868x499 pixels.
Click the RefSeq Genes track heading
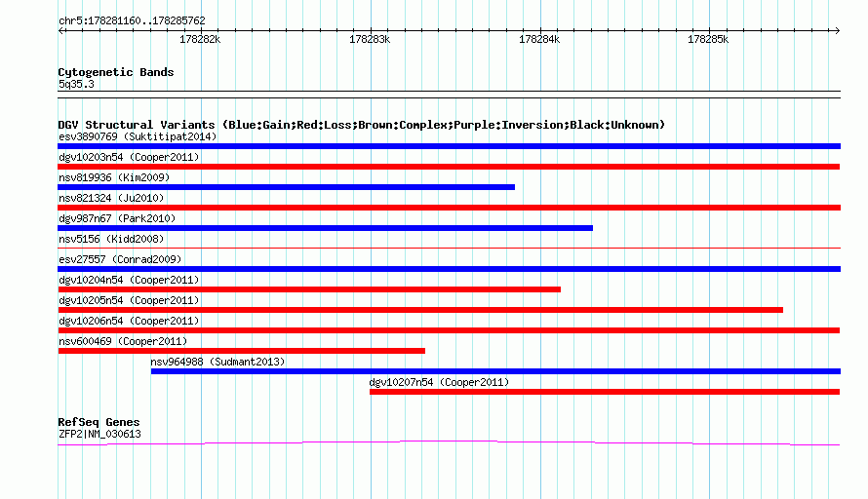99,422
